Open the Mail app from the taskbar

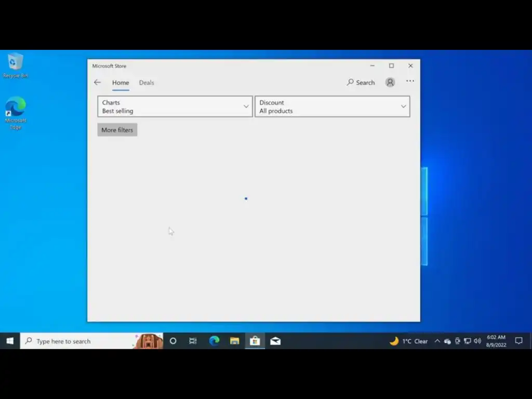275,341
